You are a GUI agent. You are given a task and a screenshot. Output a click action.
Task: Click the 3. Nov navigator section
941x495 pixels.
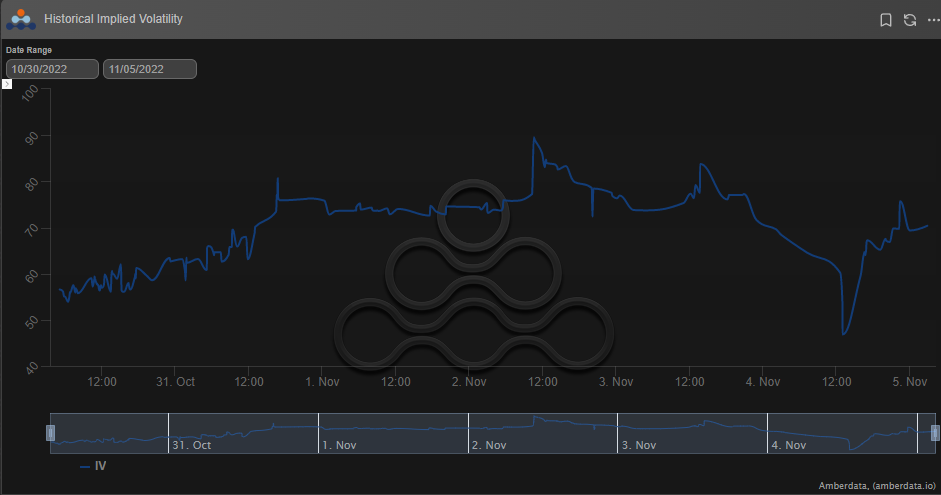(x=692, y=433)
